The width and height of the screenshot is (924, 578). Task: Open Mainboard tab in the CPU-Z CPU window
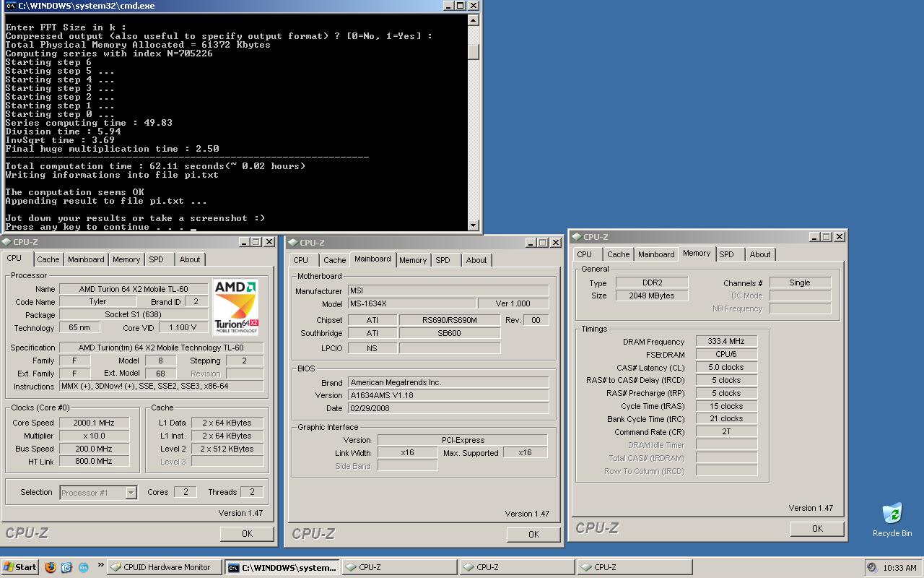(x=86, y=259)
